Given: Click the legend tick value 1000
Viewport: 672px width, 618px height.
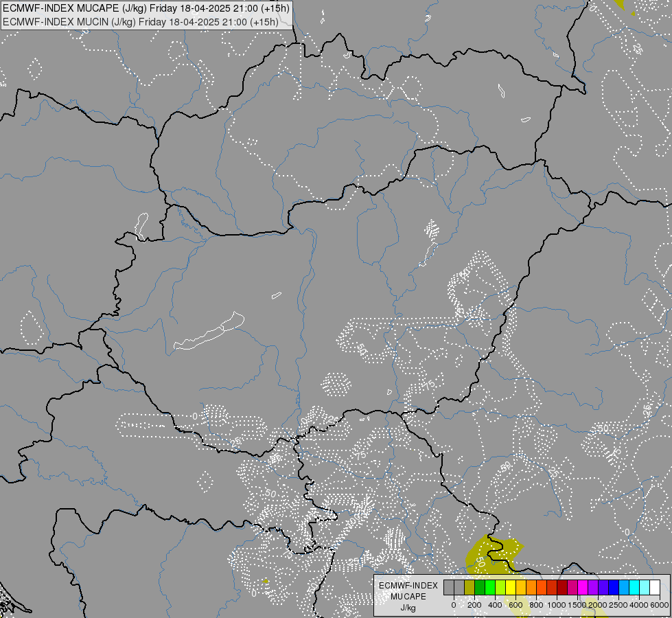Looking at the screenshot, I should [557, 605].
